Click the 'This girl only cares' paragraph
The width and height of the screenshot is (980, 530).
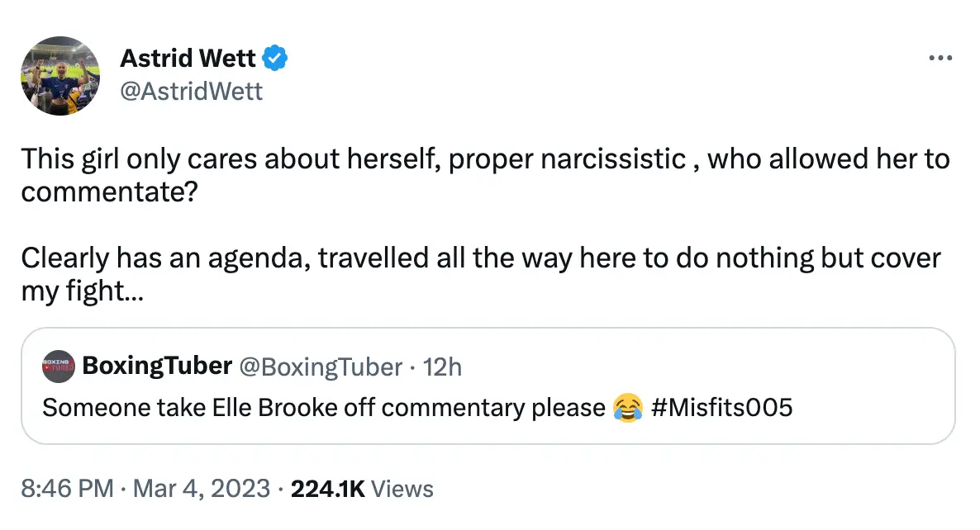[x=484, y=159]
